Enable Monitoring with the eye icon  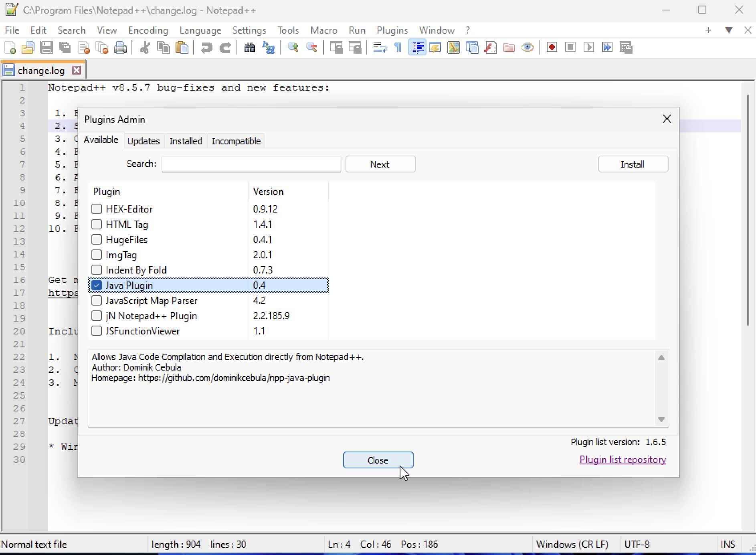527,47
